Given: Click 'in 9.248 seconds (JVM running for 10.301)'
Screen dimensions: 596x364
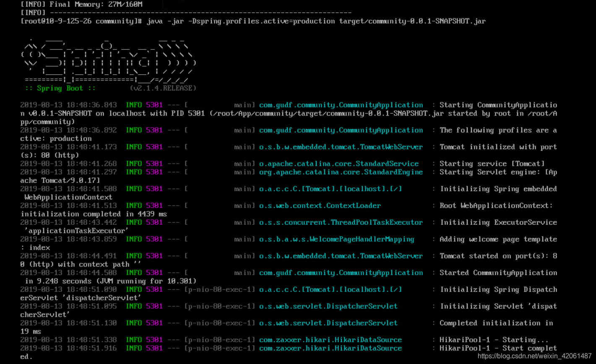Looking at the screenshot, I should point(111,281).
